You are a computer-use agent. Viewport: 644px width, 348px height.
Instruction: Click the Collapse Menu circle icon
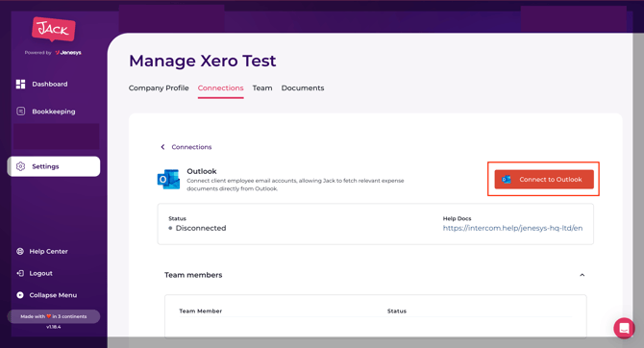[x=20, y=295]
